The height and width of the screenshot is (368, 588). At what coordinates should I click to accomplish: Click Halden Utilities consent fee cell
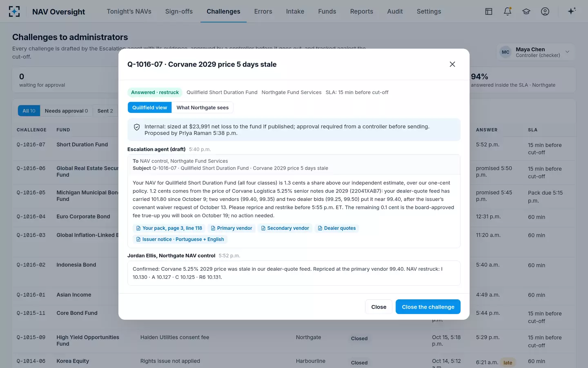point(175,337)
